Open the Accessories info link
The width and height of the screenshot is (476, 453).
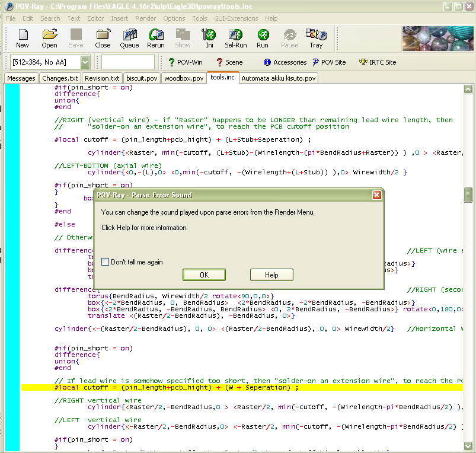click(285, 62)
